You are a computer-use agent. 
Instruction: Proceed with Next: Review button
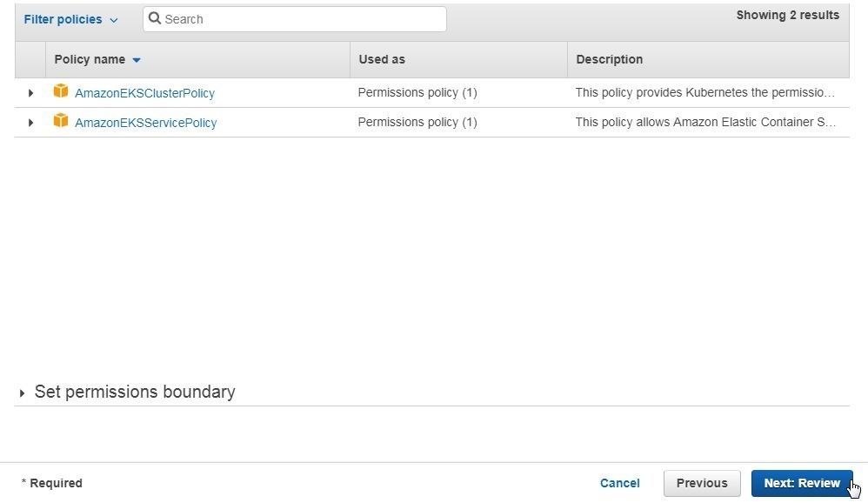pyautogui.click(x=802, y=483)
